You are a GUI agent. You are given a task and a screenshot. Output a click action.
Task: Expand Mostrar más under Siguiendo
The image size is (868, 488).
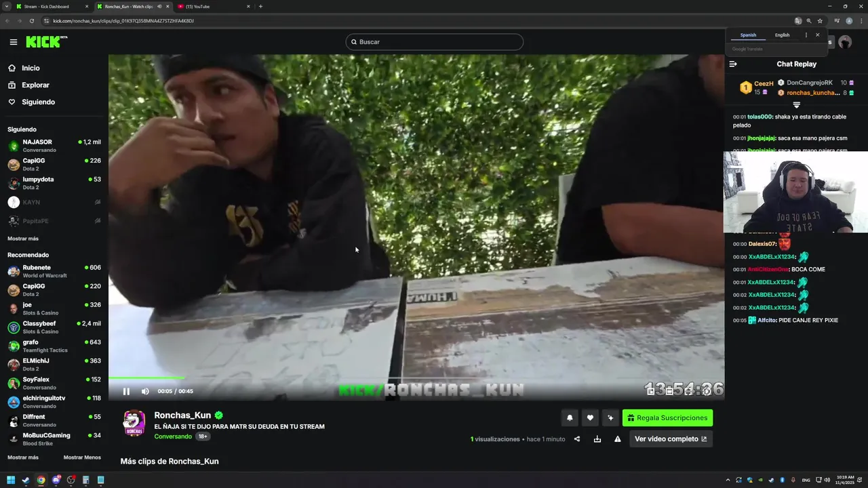(23, 239)
